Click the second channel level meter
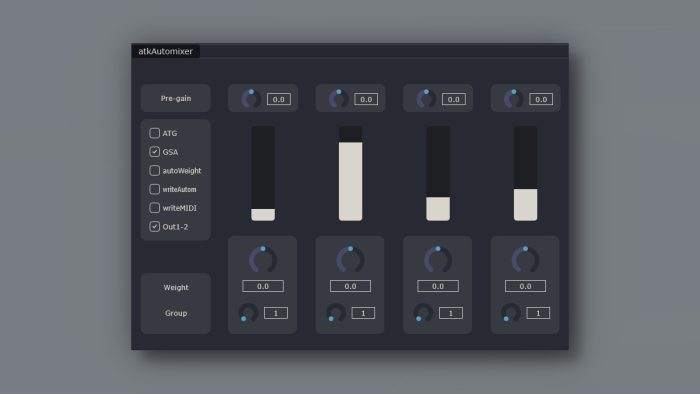 tap(350, 174)
